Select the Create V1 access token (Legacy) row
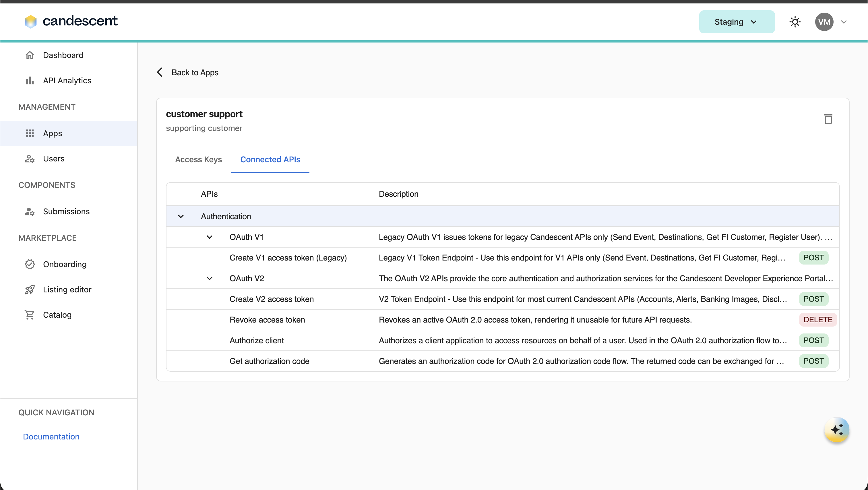 pos(503,258)
